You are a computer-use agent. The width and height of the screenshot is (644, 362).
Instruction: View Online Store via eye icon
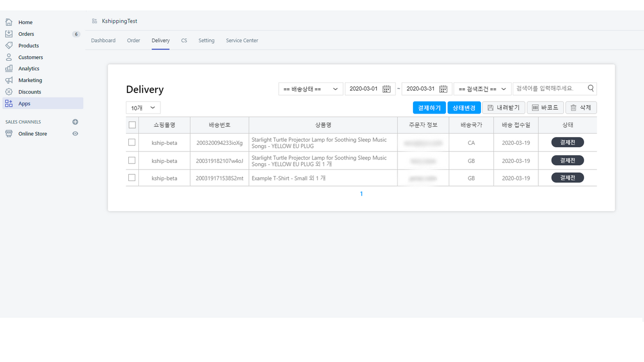(75, 133)
